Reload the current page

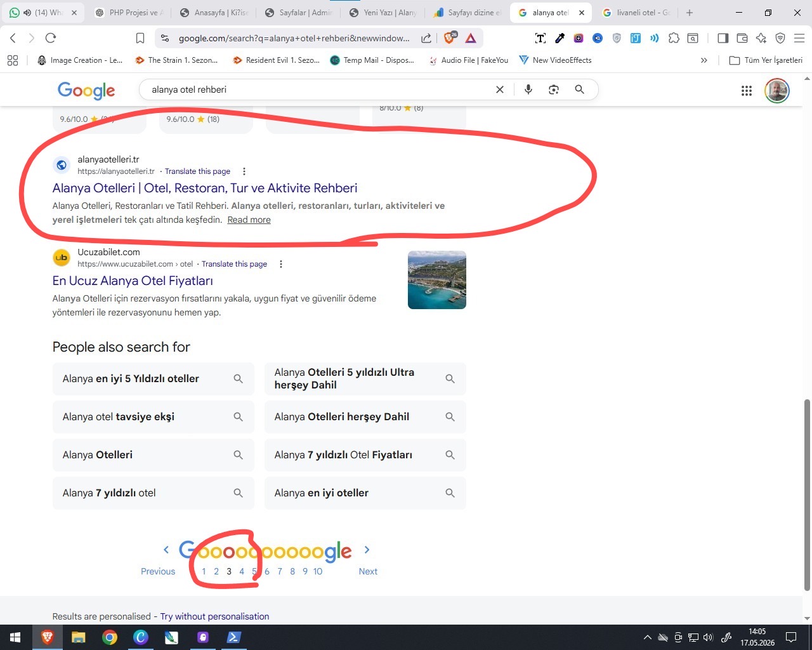pyautogui.click(x=51, y=38)
